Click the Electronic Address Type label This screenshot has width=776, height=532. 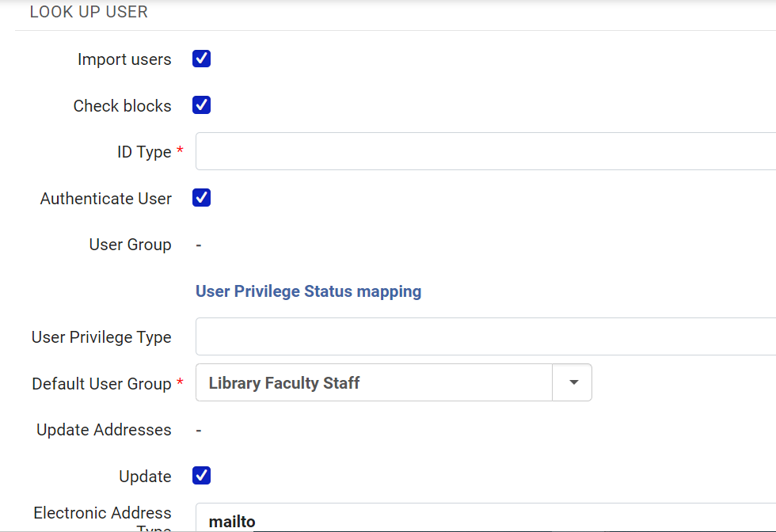[102, 515]
